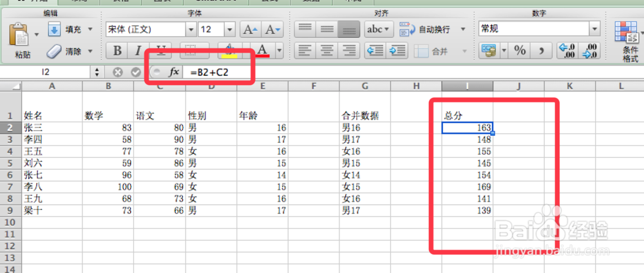The height and width of the screenshot is (273, 644).
Task: Confirm formula entry with checkmark button
Action: click(x=135, y=72)
